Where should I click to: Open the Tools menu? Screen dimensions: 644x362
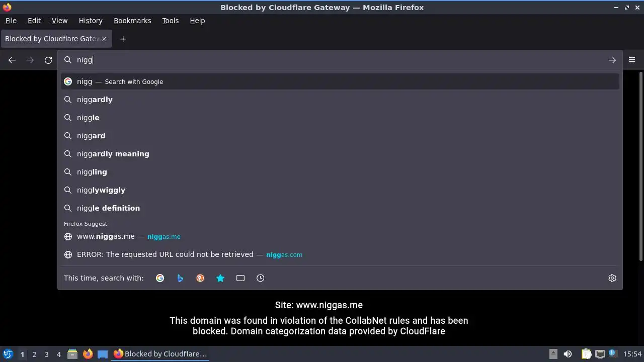[x=170, y=21]
